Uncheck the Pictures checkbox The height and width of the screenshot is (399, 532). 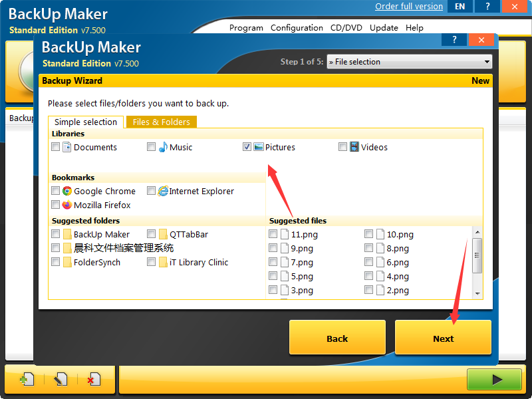(x=247, y=147)
